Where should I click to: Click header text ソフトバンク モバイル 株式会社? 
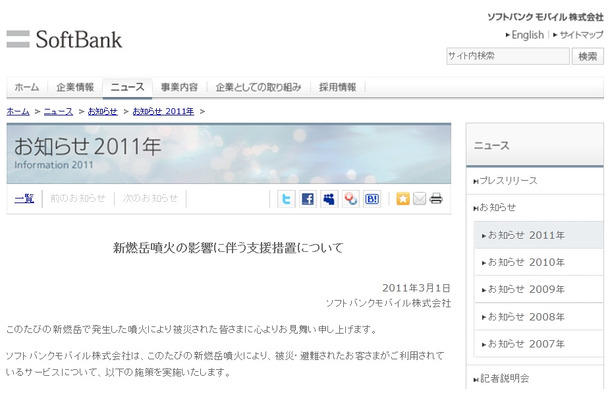coord(545,17)
